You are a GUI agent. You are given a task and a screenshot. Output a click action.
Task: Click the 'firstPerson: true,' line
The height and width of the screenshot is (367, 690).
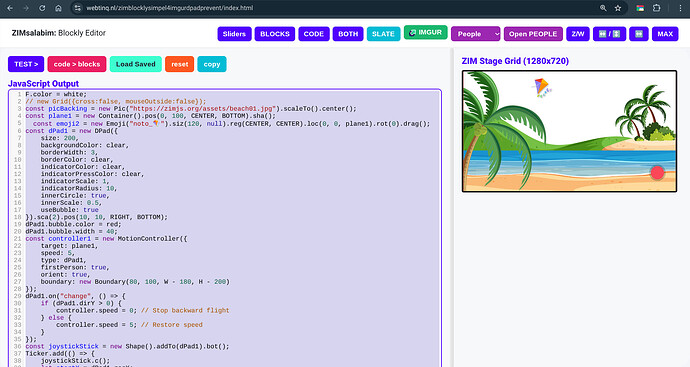[x=75, y=268]
